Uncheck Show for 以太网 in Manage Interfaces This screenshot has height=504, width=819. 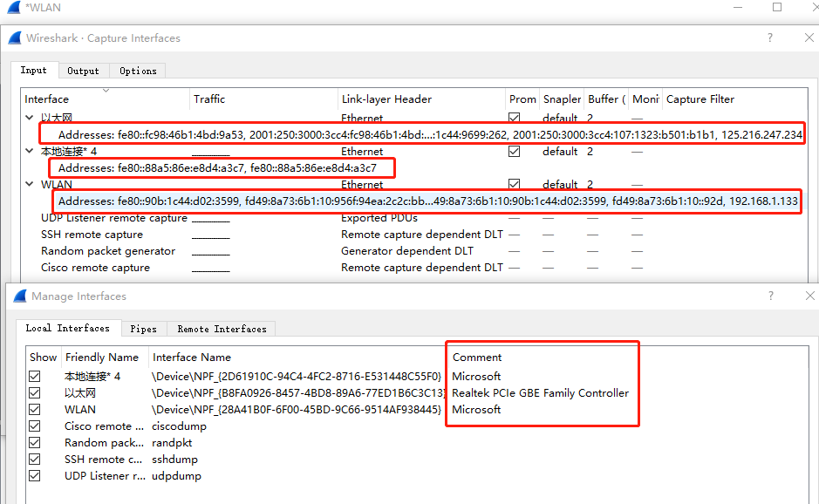tap(35, 392)
